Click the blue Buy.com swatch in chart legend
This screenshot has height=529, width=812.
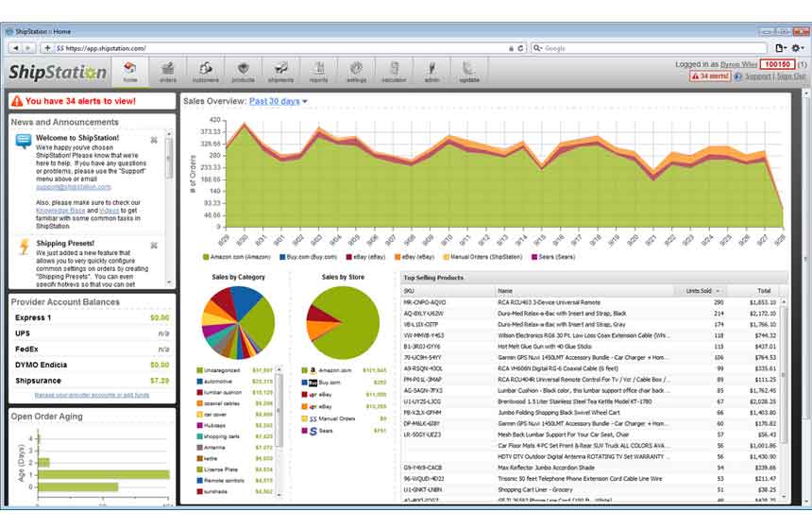point(282,257)
